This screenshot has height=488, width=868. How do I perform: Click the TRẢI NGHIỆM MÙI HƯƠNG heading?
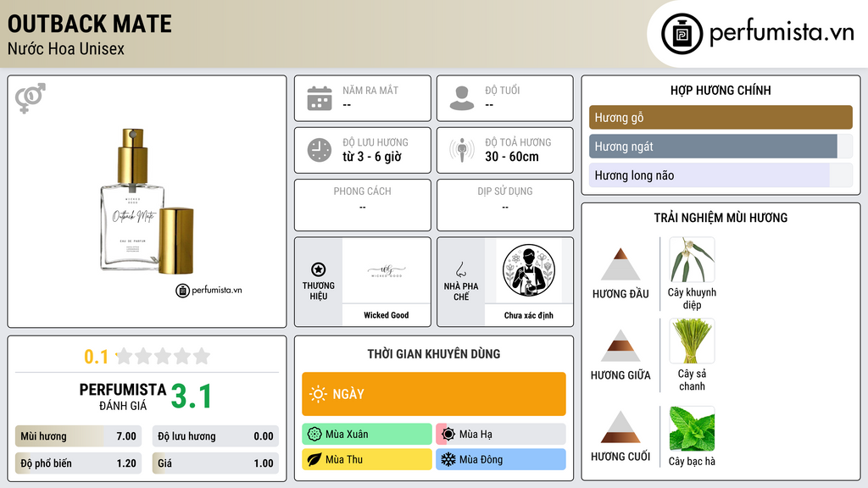tap(721, 218)
